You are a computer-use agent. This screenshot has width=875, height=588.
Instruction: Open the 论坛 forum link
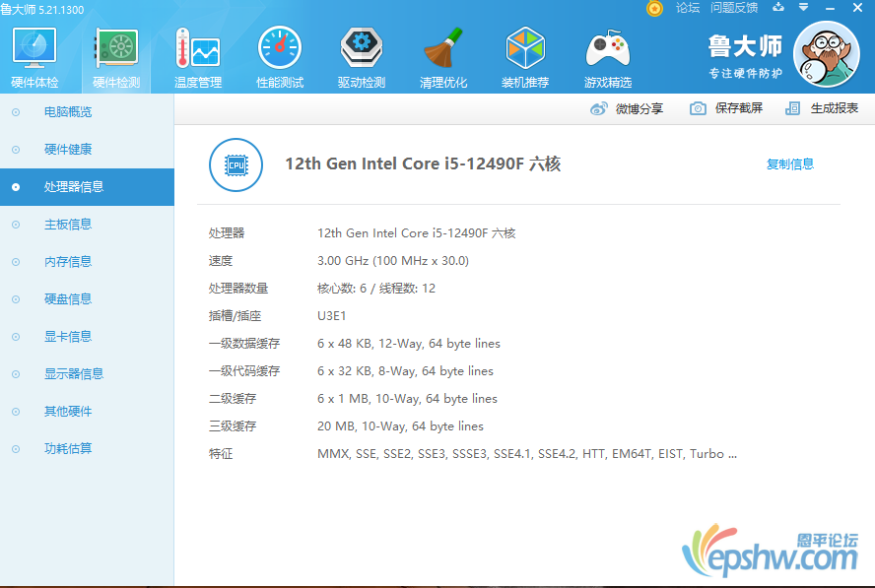point(688,8)
